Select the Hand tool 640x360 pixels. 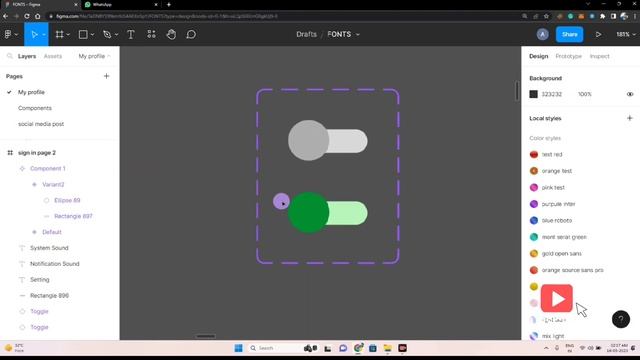pyautogui.click(x=171, y=34)
